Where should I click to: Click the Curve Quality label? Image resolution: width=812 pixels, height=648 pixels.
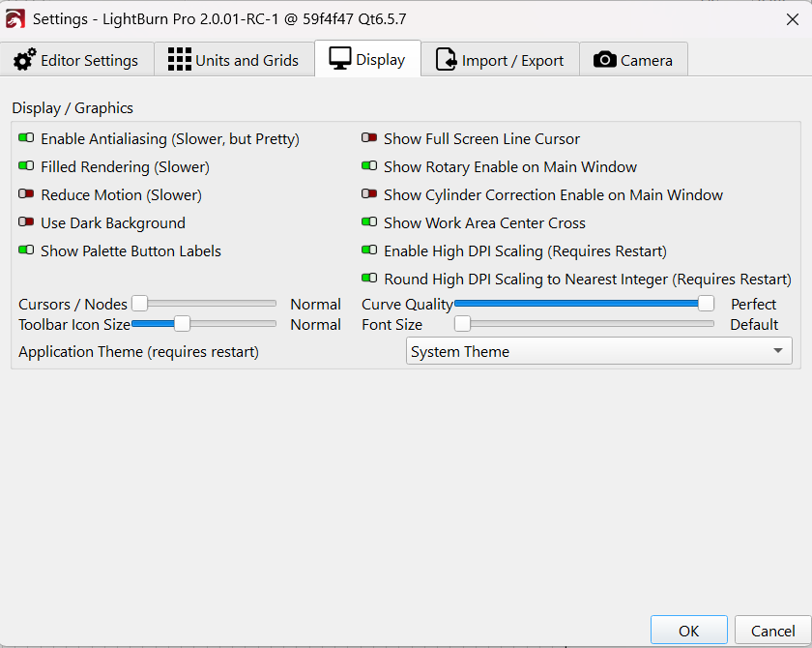(407, 304)
